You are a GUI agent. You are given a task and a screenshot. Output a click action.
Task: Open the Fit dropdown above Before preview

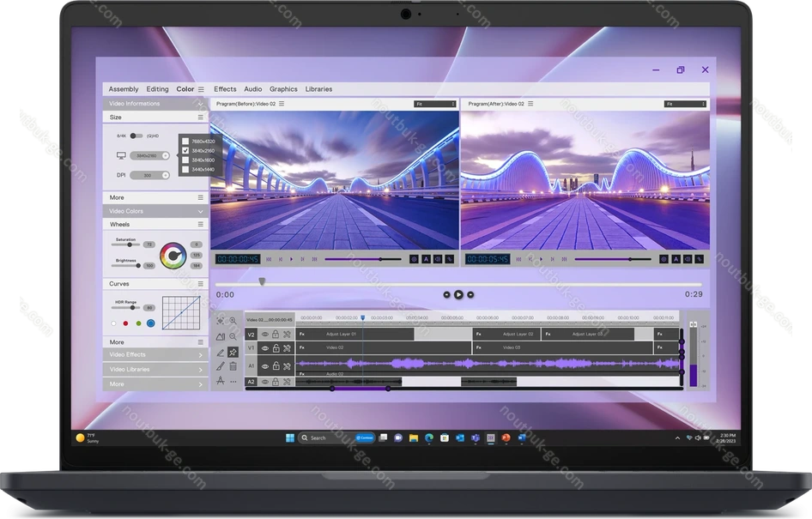click(x=434, y=104)
